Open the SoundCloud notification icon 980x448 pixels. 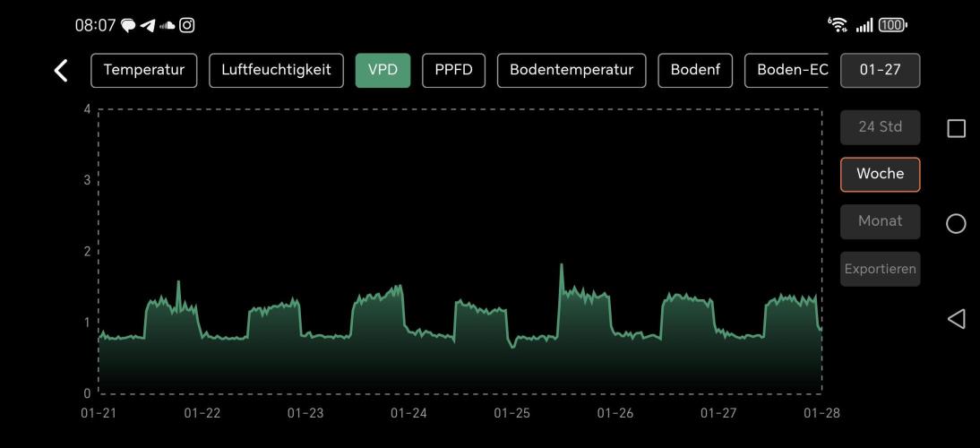[x=167, y=26]
